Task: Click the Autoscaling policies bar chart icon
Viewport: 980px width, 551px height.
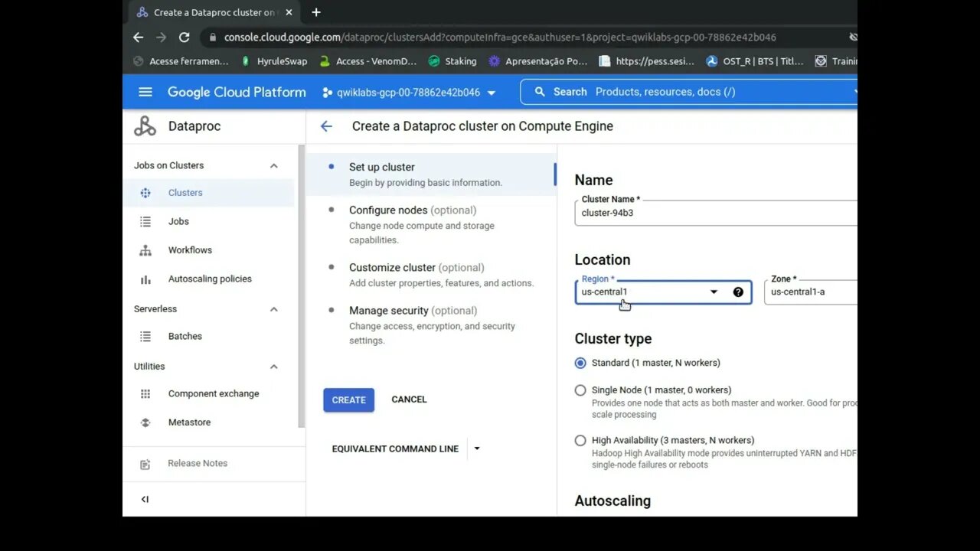Action: click(145, 279)
